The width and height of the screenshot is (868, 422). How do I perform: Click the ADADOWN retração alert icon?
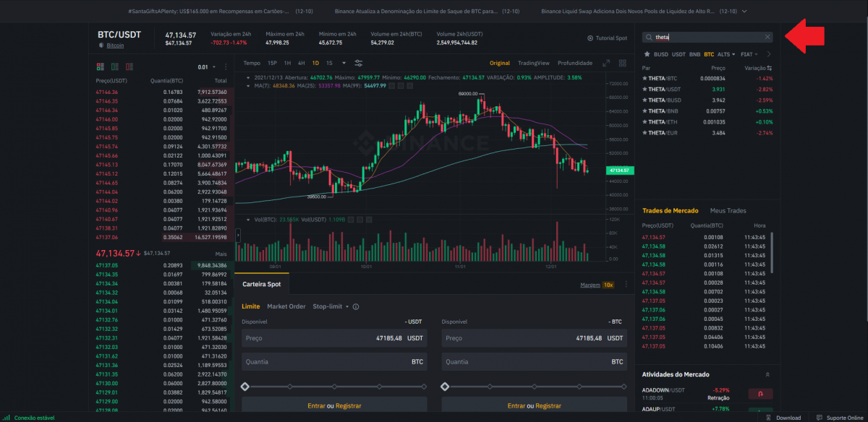click(x=761, y=394)
